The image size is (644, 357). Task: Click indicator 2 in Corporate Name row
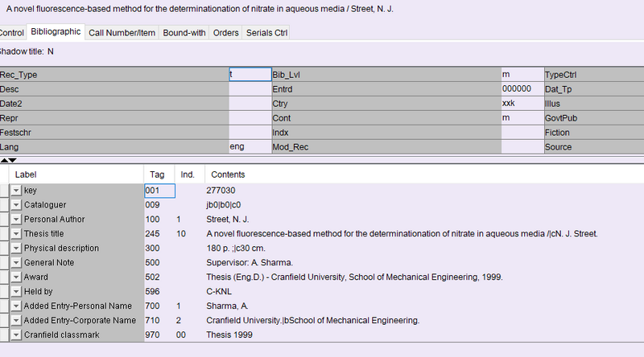tap(178, 321)
